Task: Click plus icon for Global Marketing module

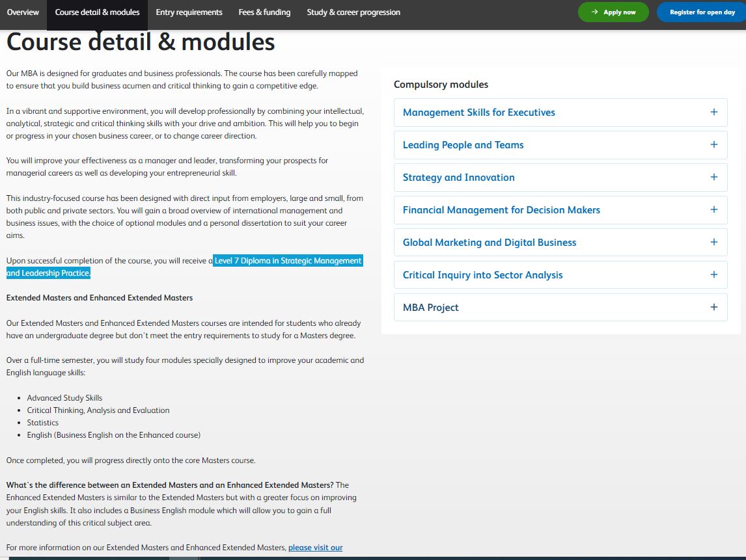Action: coord(713,242)
